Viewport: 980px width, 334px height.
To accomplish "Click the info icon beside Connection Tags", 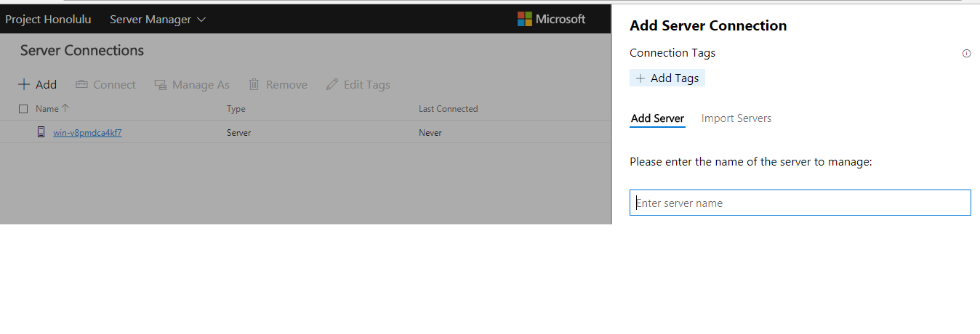I will pyautogui.click(x=966, y=53).
